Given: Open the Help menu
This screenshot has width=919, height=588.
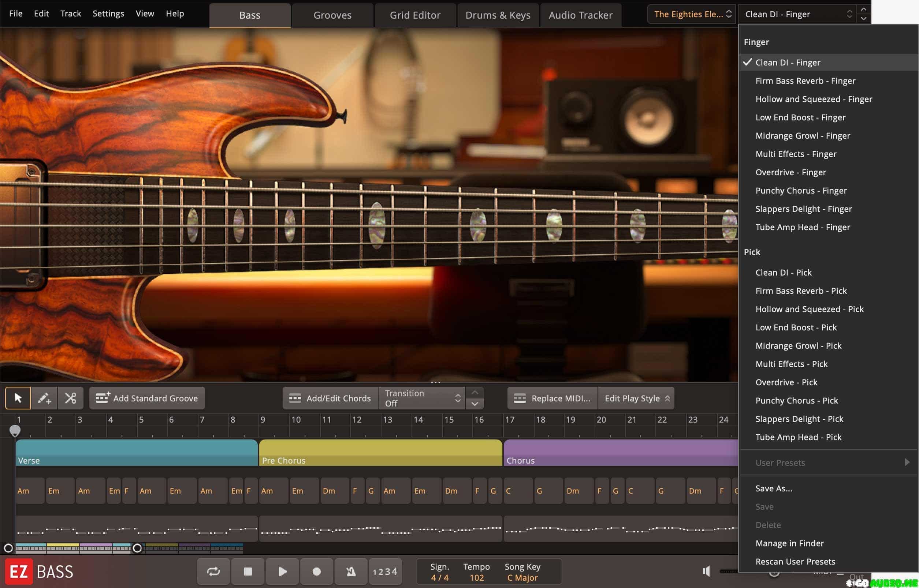Looking at the screenshot, I should [x=175, y=14].
